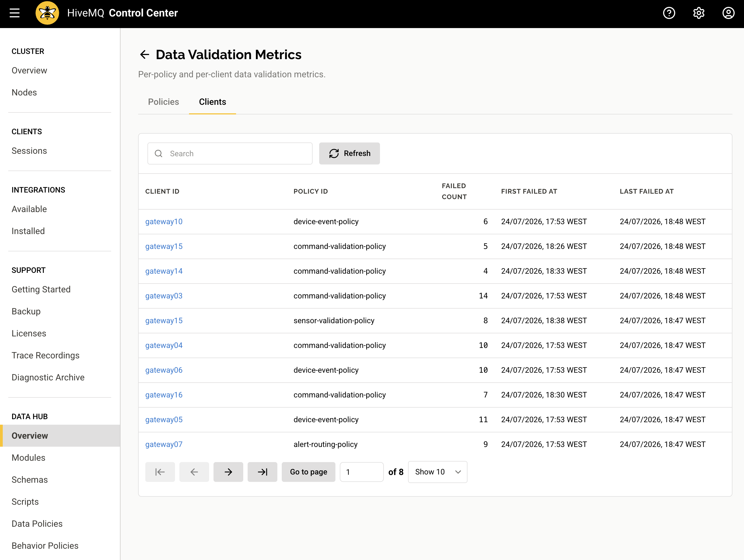Click the POLICY ID column header
744x560 pixels.
coord(310,191)
